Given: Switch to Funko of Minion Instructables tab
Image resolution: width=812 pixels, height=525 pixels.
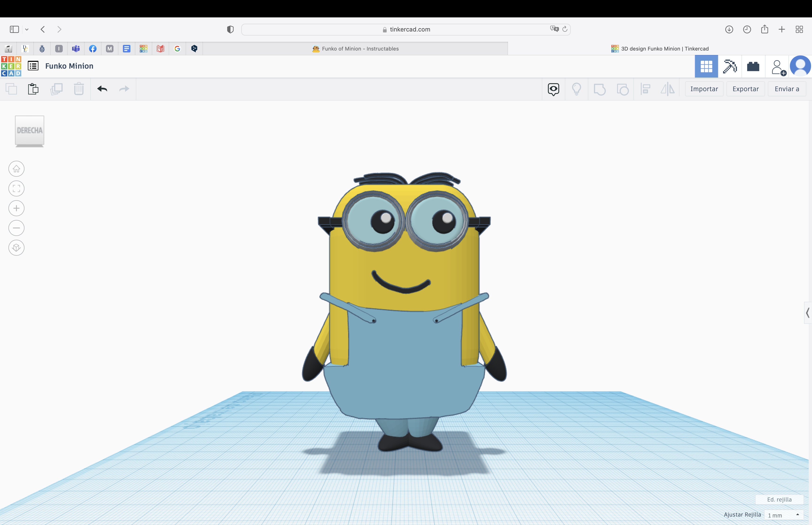Looking at the screenshot, I should click(x=355, y=49).
